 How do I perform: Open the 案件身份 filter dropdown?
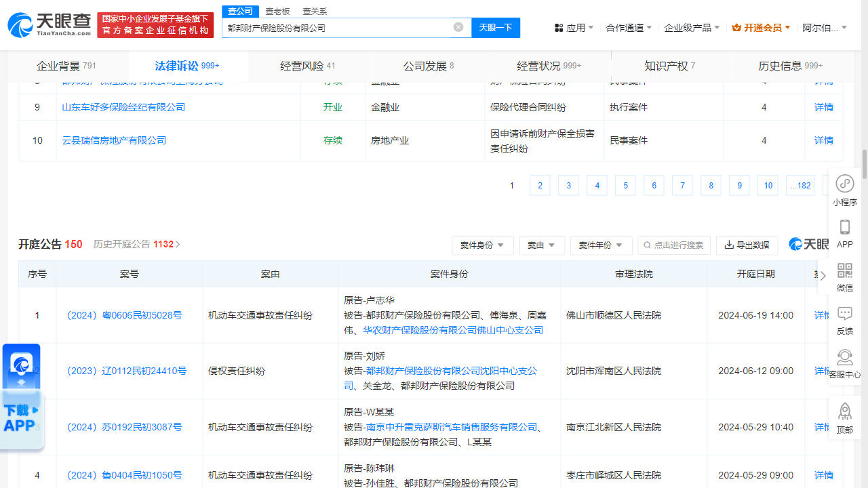coord(483,245)
